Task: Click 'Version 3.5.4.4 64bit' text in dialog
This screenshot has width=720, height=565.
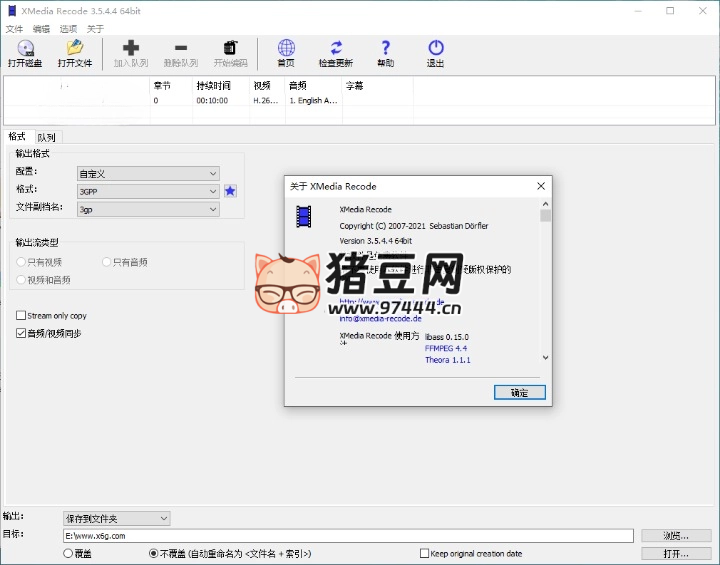Action: point(376,241)
